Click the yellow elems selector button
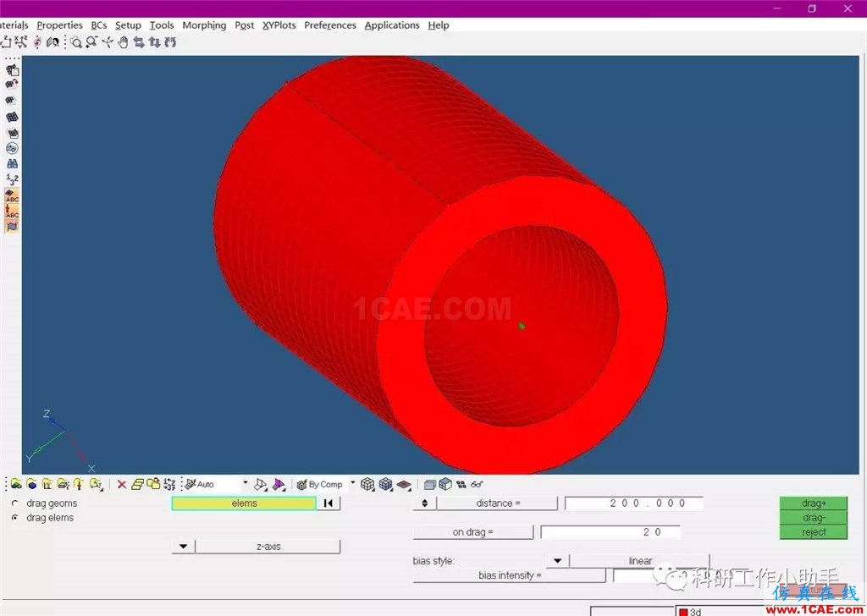 [x=244, y=503]
